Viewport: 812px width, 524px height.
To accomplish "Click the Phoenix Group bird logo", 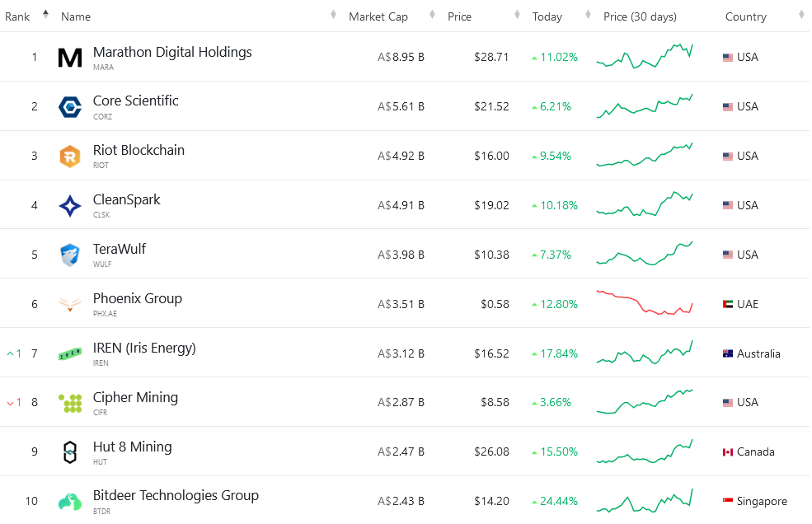I will pos(70,305).
